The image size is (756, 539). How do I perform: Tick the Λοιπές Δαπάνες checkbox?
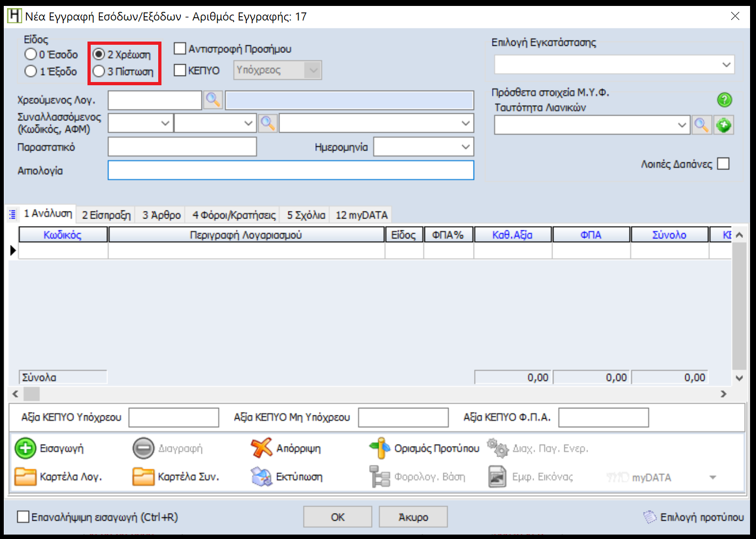point(723,163)
